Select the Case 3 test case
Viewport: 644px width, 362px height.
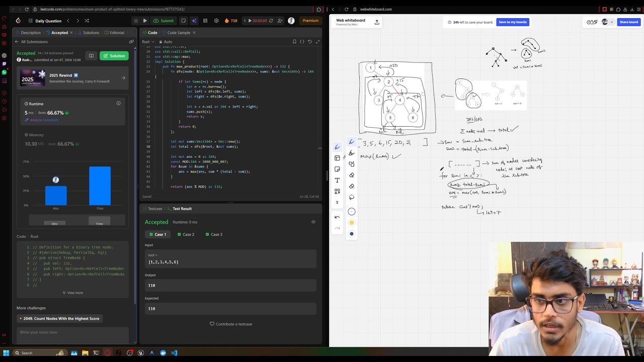point(214,234)
